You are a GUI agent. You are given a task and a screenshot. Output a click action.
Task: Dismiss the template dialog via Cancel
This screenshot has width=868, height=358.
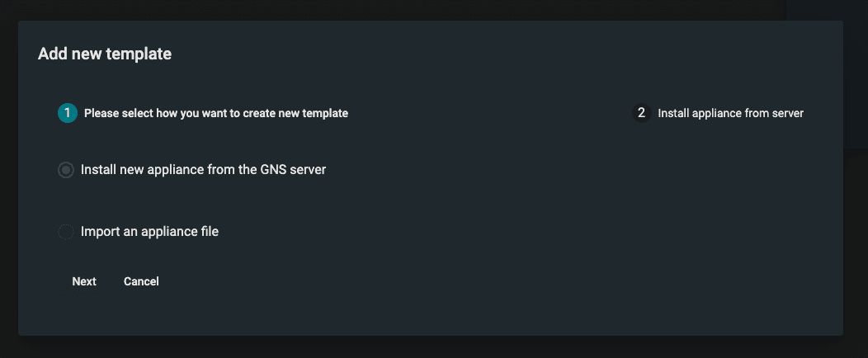(141, 281)
